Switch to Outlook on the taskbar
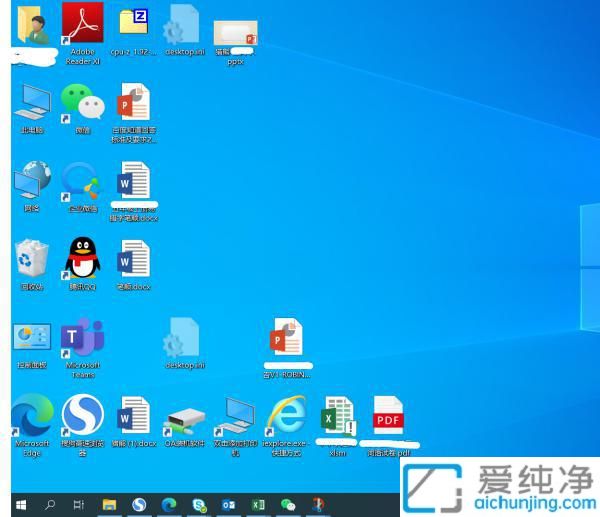The image size is (600, 517). 228,505
